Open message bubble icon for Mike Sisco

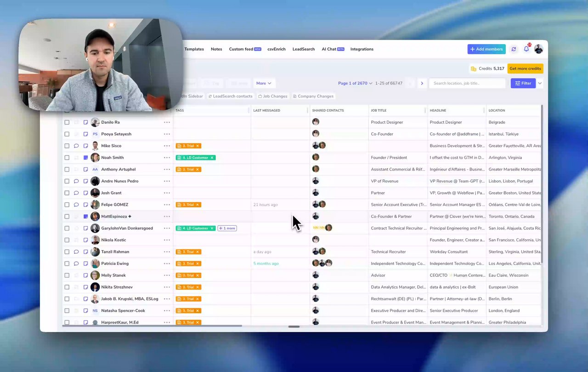[x=76, y=146]
